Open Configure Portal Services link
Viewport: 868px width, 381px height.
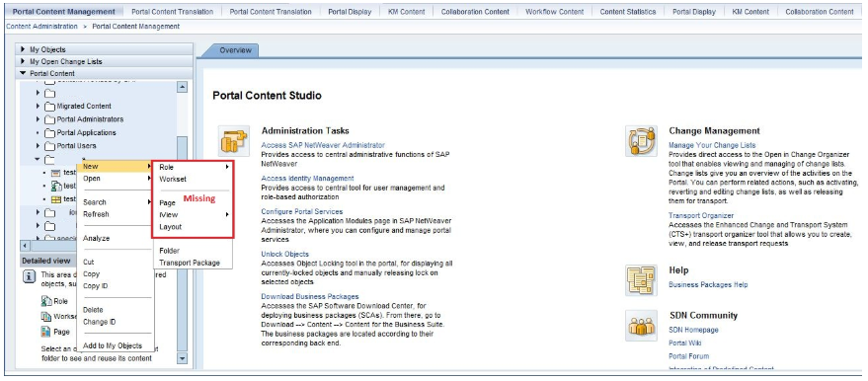[302, 212]
